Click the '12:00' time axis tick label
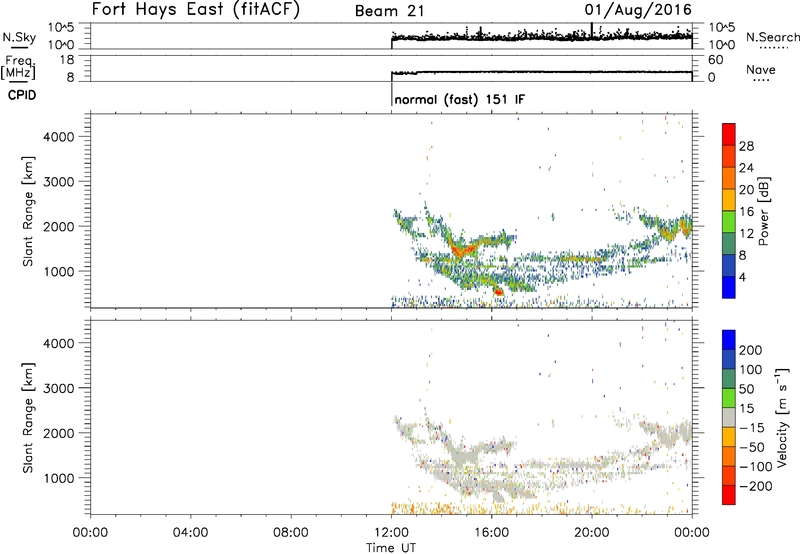 tap(391, 533)
